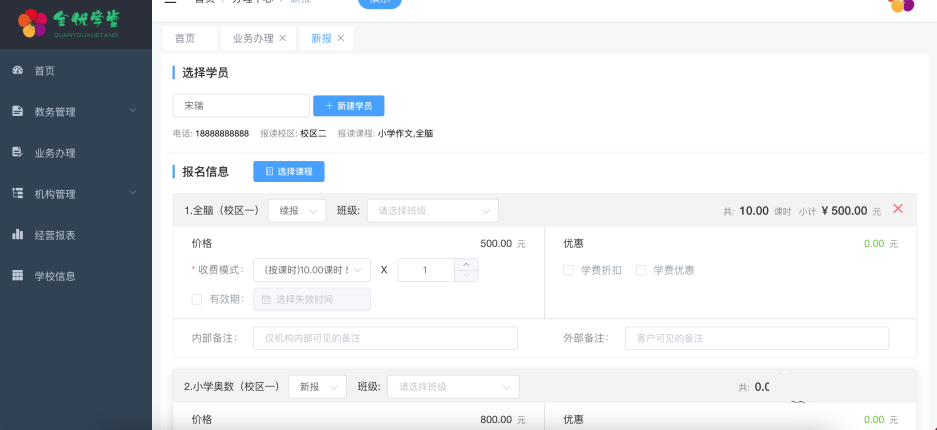937x430 pixels.
Task: Open 班级 dropdown for 全脑 course
Action: click(x=432, y=211)
